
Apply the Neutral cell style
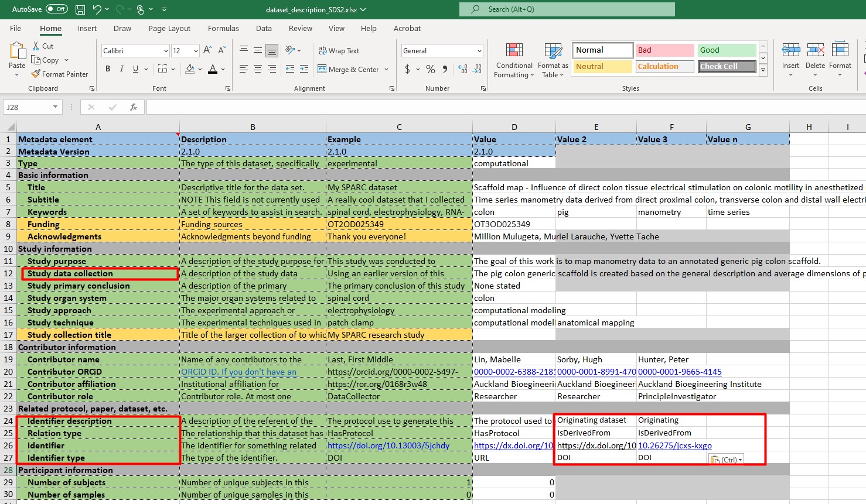[602, 67]
